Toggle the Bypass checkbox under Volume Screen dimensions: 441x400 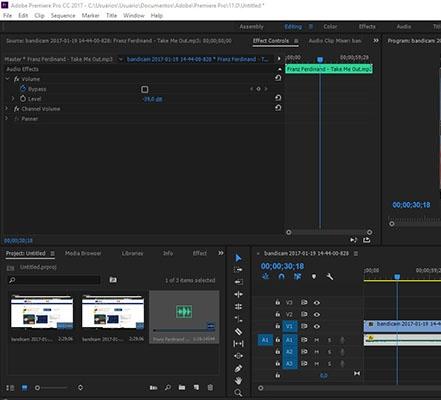tap(145, 89)
